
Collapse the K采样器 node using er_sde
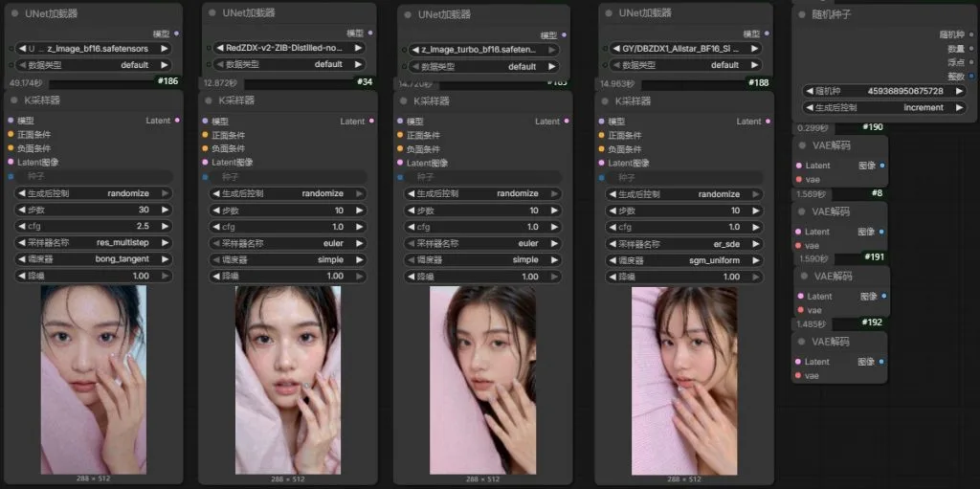click(x=605, y=101)
